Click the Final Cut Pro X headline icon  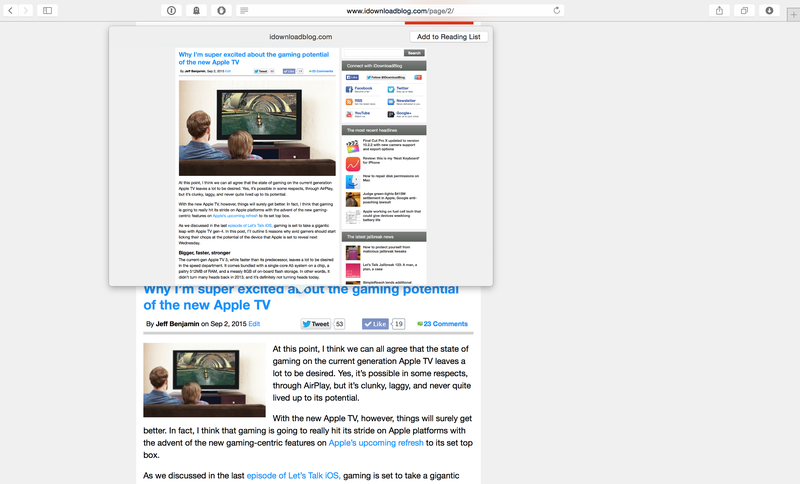[x=353, y=146]
